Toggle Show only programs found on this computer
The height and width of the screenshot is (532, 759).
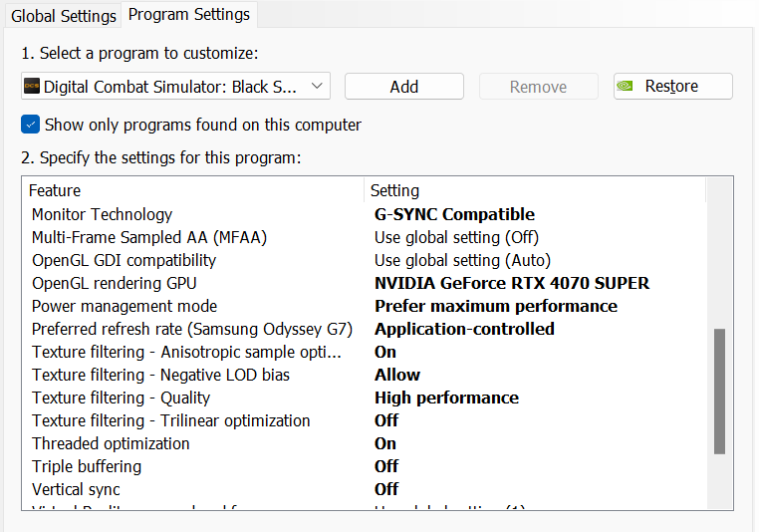coord(31,125)
